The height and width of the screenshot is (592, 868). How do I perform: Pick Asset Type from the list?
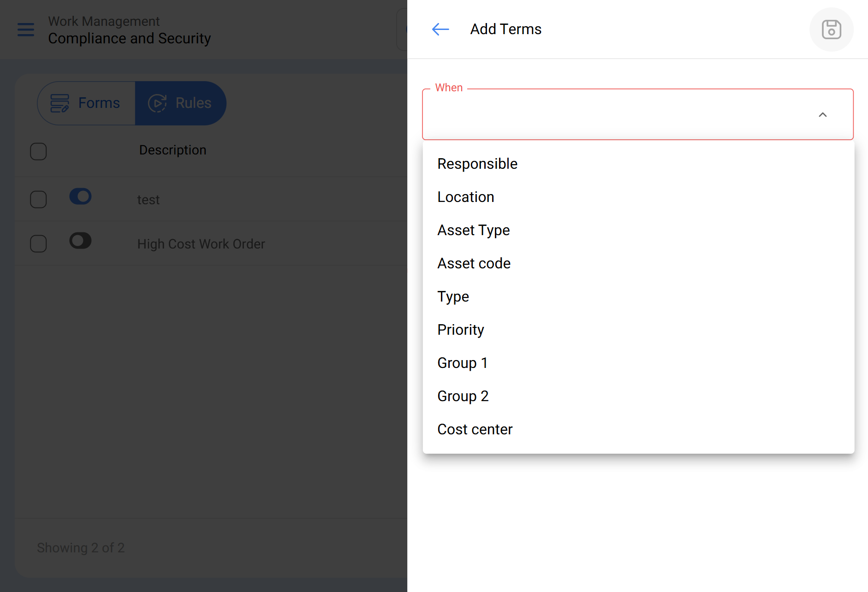click(x=473, y=230)
